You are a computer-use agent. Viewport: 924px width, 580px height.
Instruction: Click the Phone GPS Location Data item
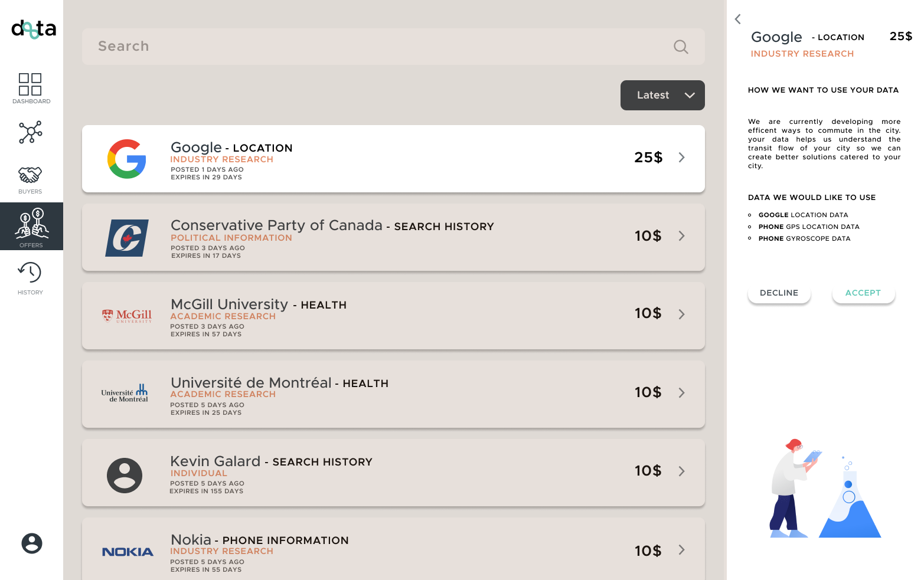click(x=809, y=227)
